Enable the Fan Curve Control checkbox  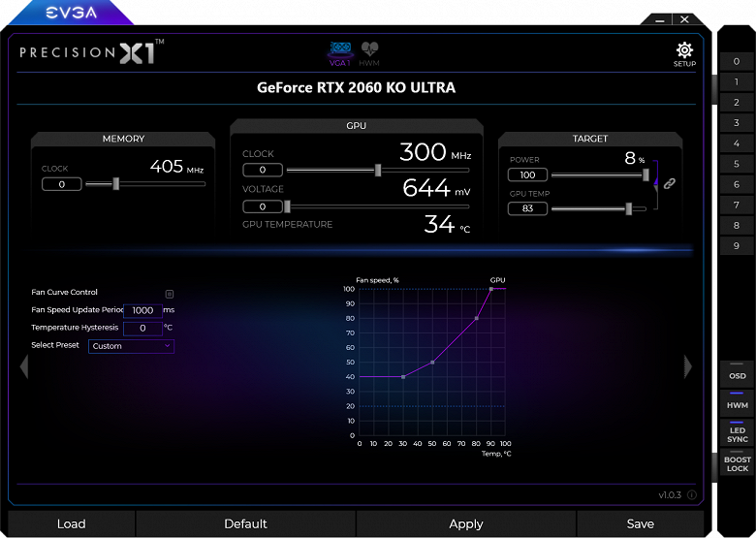170,294
